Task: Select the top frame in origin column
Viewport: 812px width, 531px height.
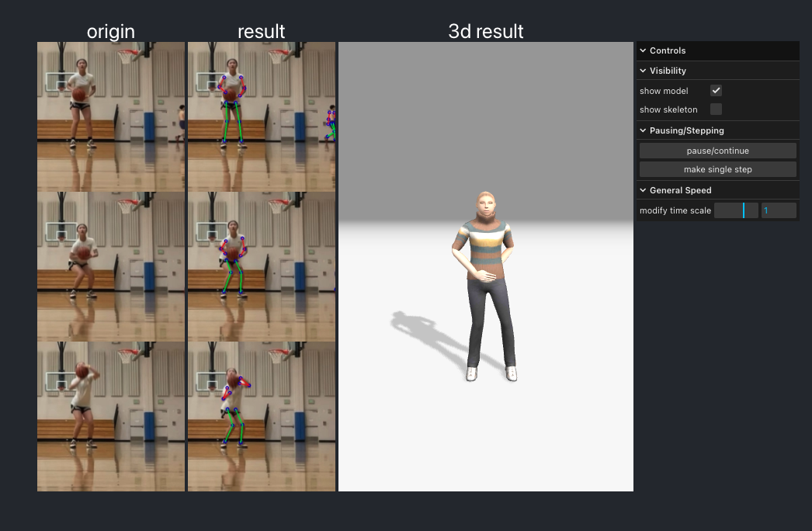Action: tap(110, 116)
